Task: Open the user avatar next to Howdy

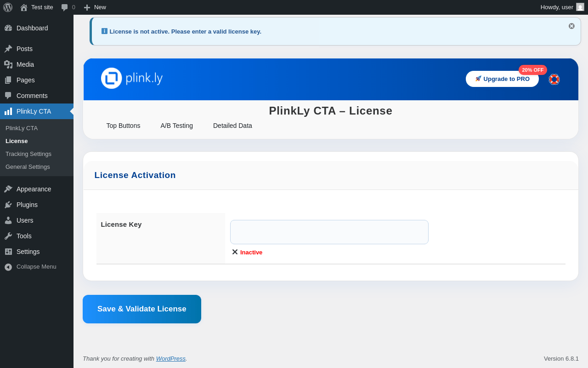Action: tap(580, 7)
